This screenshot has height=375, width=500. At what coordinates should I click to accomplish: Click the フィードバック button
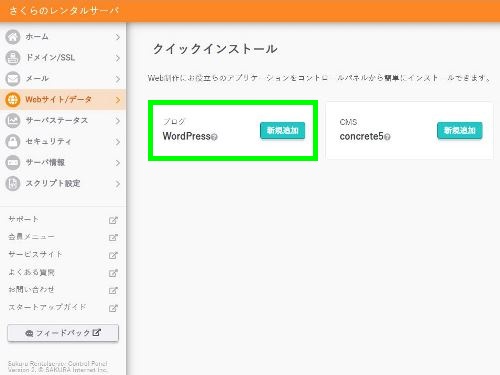click(x=63, y=333)
